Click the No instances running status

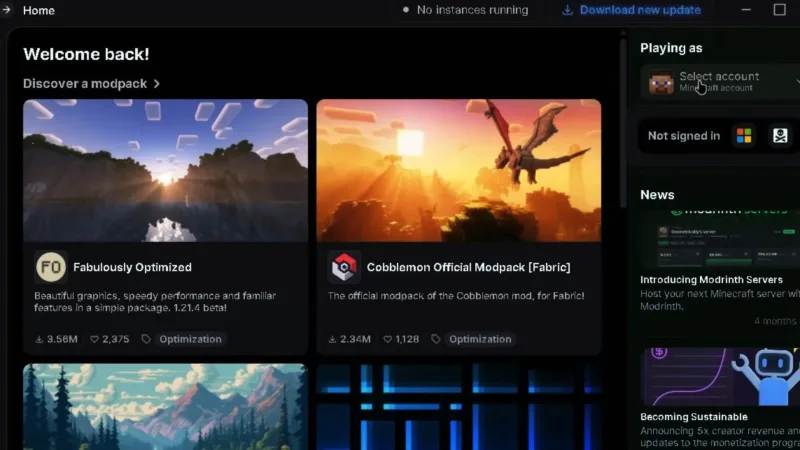(466, 10)
